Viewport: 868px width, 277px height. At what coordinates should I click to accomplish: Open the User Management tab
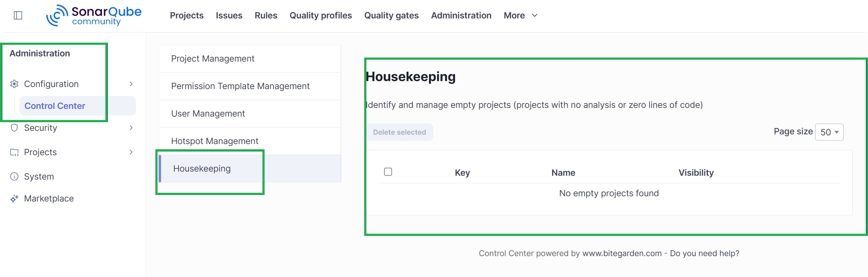point(208,113)
